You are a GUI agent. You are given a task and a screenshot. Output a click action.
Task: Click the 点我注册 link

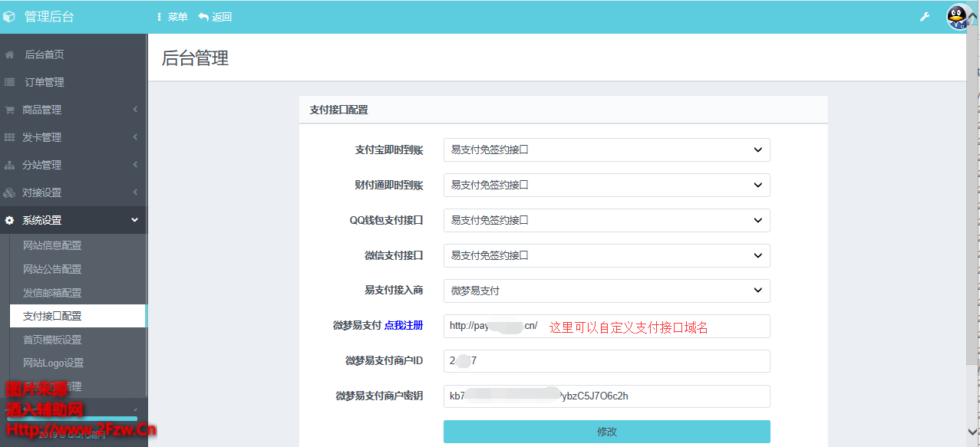click(404, 325)
